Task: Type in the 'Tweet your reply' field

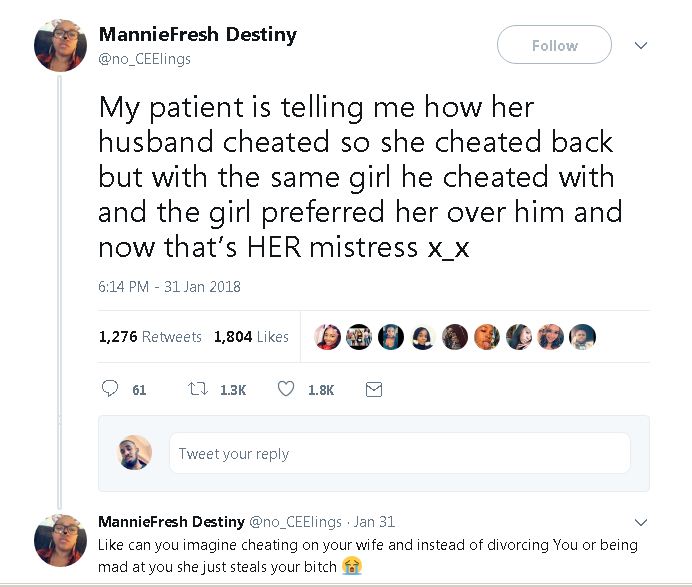Action: pyautogui.click(x=399, y=453)
